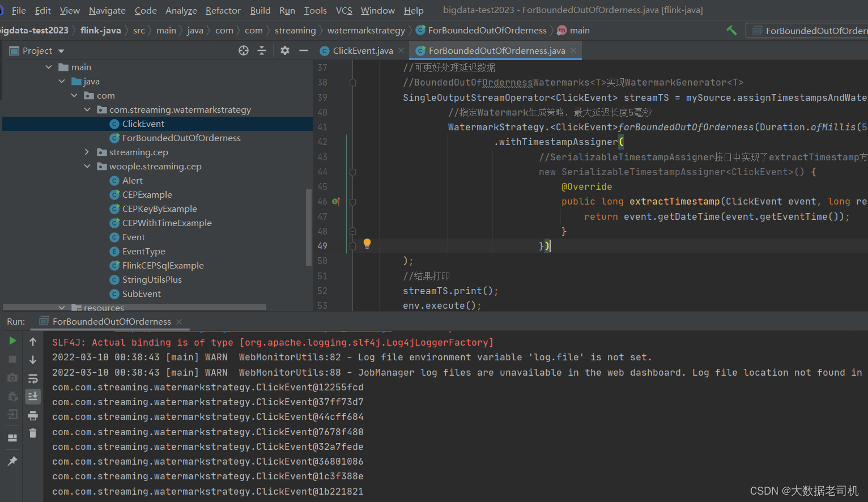Click the expand/collapse all icon in Project panel
The width and height of the screenshot is (868, 502).
262,50
